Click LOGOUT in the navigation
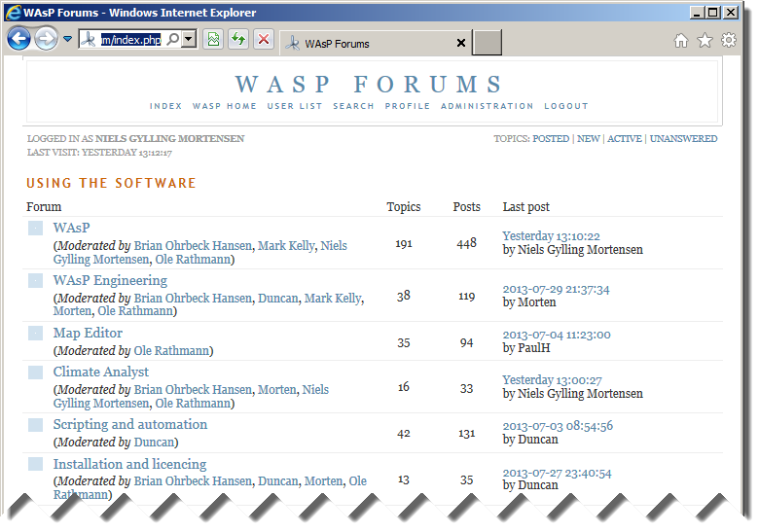The height and width of the screenshot is (532, 759). tap(566, 106)
